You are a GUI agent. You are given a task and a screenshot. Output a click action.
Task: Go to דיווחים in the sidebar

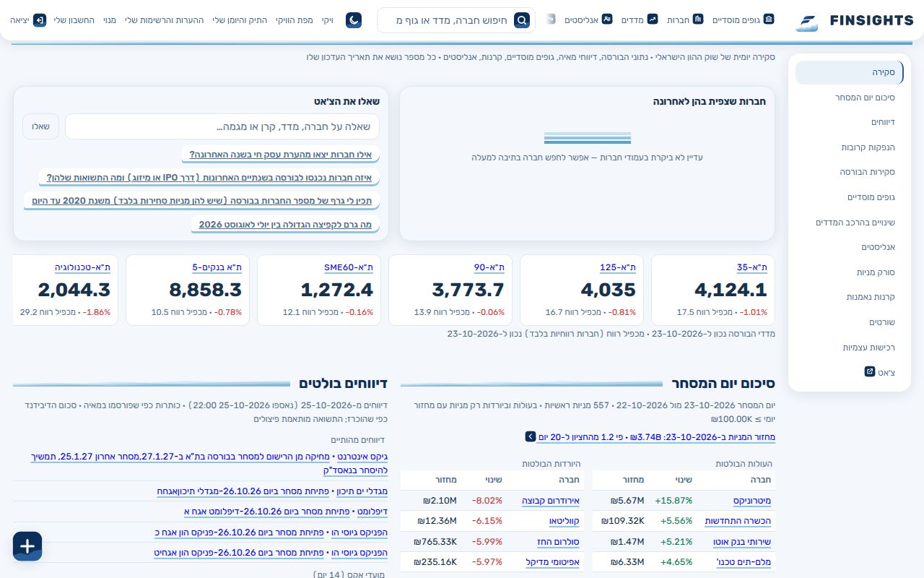850,122
